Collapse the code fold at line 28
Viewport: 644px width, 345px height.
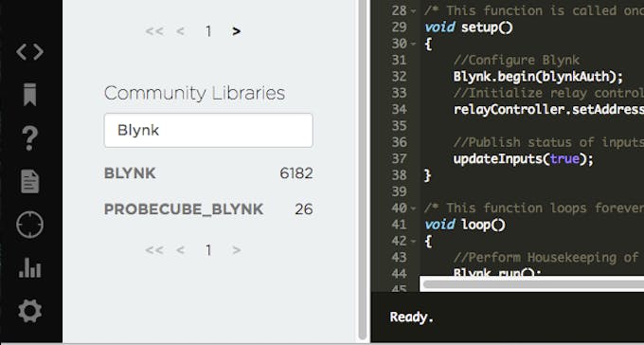click(414, 11)
